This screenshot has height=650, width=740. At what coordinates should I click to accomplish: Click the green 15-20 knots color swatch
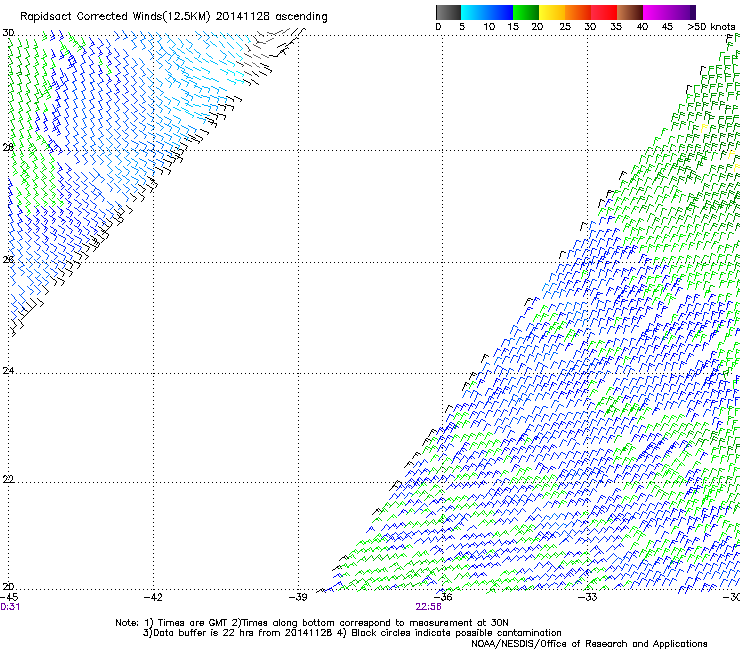pos(526,12)
